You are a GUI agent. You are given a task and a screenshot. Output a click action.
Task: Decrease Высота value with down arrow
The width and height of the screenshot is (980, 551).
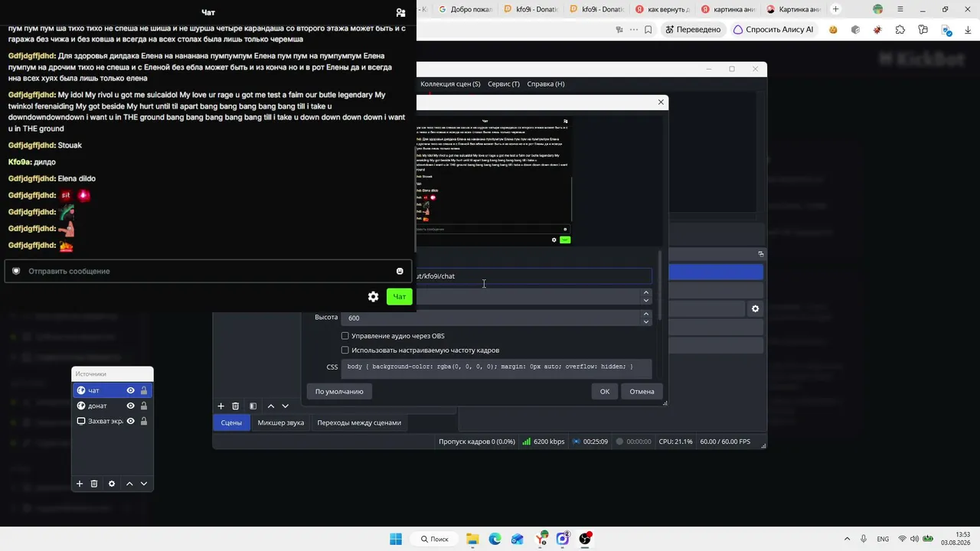(x=646, y=322)
